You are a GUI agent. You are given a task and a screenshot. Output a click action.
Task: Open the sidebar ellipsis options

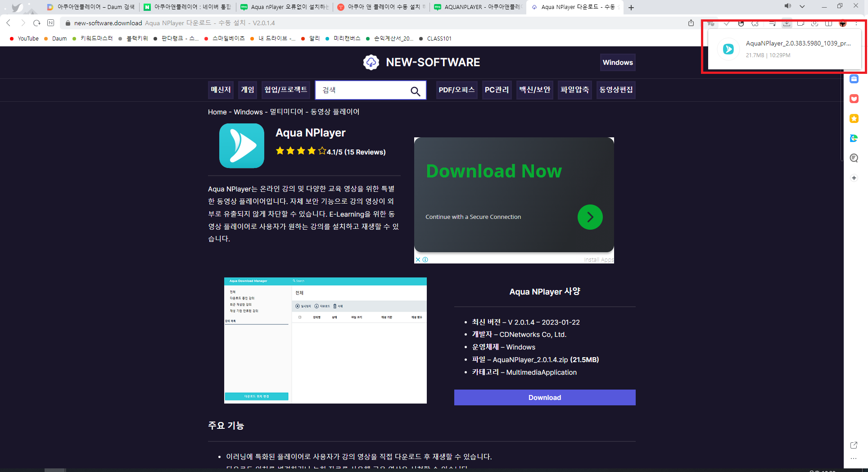click(x=854, y=458)
